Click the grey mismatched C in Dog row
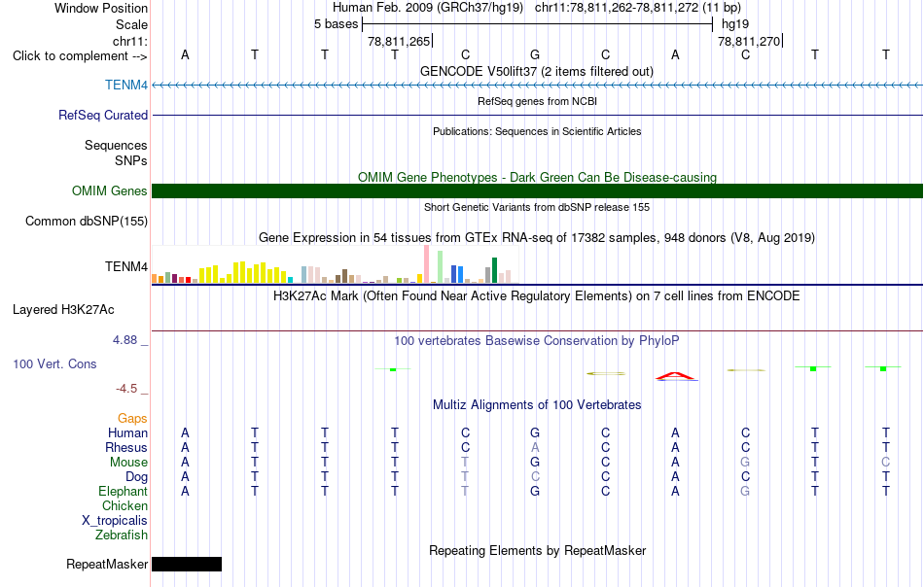Viewport: 924px width, 587px height. point(535,476)
